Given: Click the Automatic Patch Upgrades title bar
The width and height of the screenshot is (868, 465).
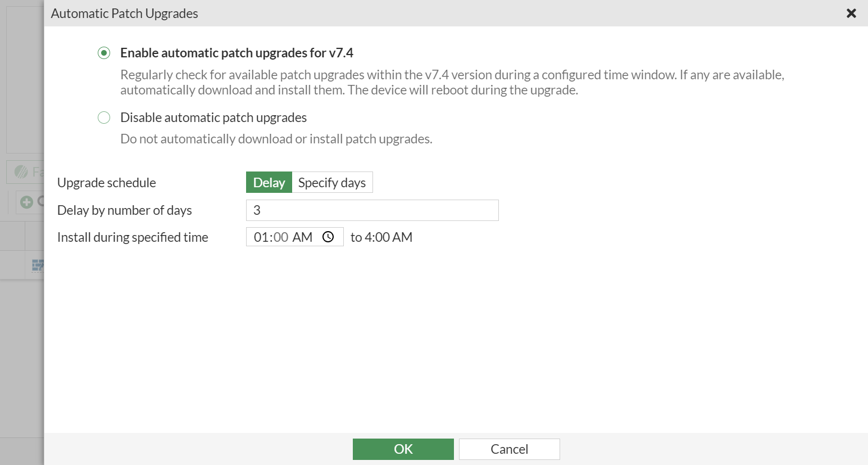Looking at the screenshot, I should tap(125, 13).
